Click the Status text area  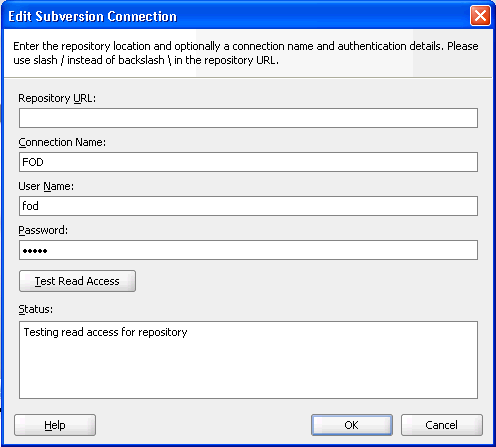[x=248, y=360]
